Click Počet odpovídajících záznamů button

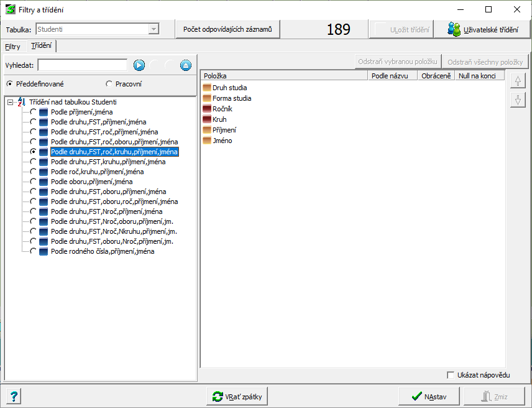pos(227,29)
